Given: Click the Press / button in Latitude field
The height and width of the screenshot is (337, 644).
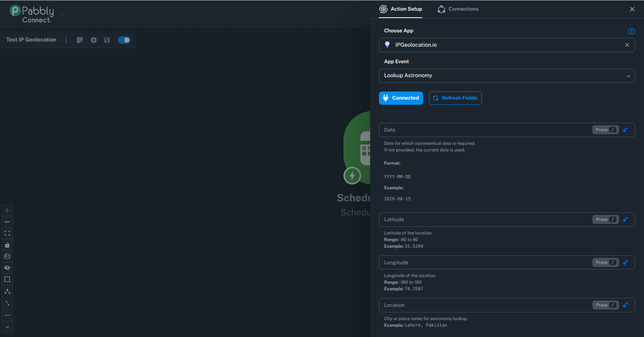Looking at the screenshot, I should pos(606,219).
